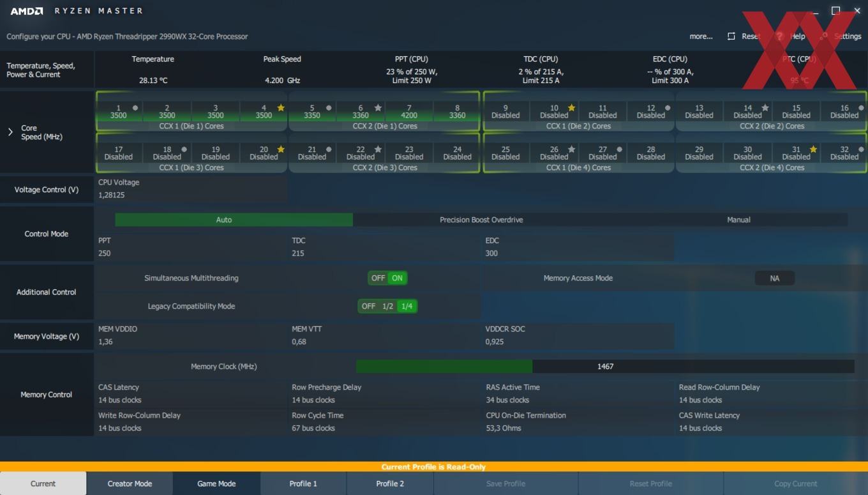Set Legacy Compatibility Mode to 1/2
The image size is (868, 495).
(x=387, y=306)
